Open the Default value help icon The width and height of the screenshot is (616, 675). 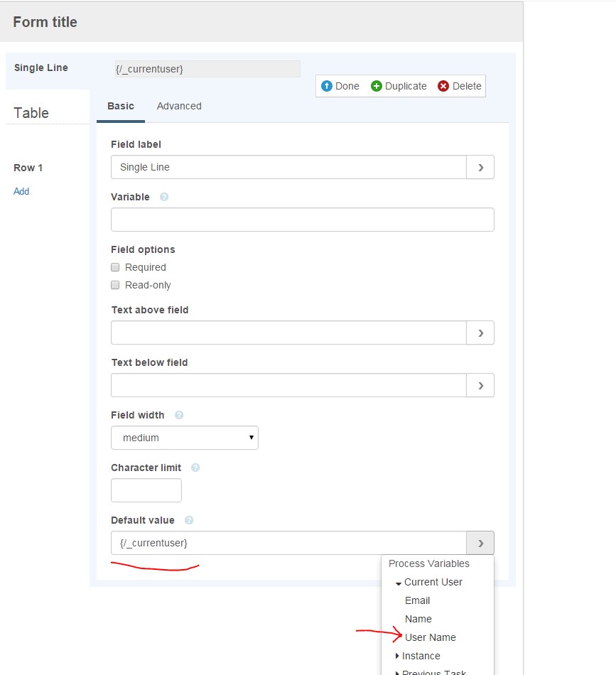tap(189, 520)
